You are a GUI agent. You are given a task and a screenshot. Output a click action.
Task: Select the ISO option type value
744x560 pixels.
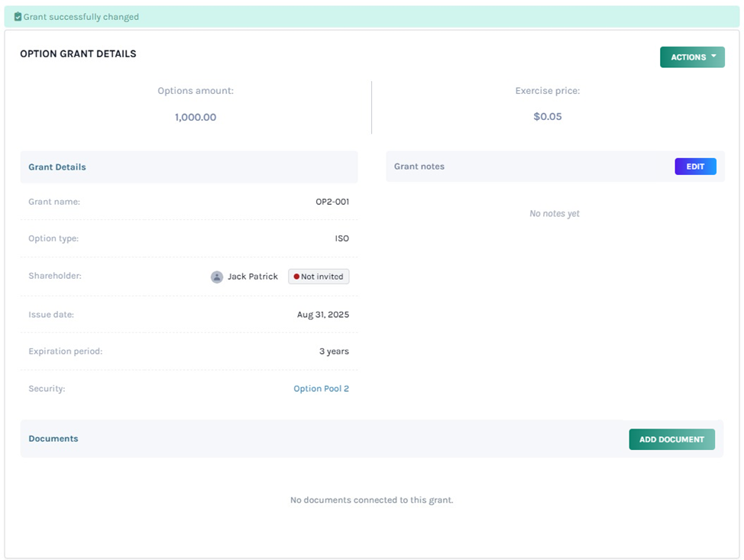point(341,238)
